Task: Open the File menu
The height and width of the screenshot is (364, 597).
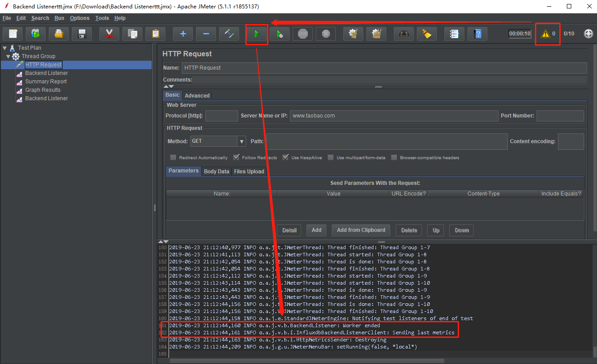Action: click(x=6, y=18)
